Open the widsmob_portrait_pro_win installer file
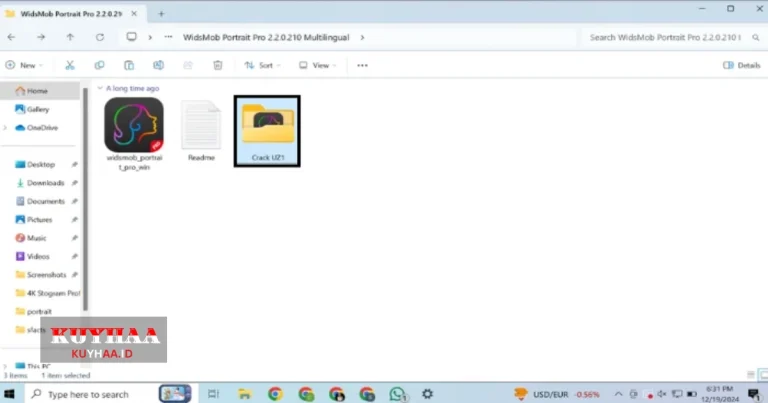The height and width of the screenshot is (403, 768). (x=134, y=126)
